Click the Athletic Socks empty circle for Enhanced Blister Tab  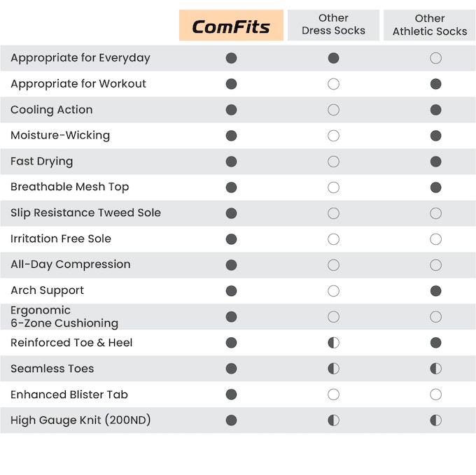pyautogui.click(x=435, y=395)
